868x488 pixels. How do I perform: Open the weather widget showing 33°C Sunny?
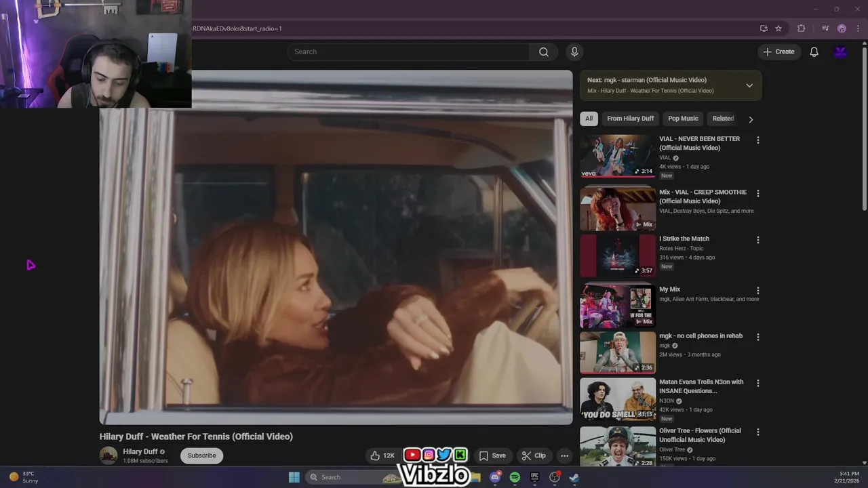23,477
